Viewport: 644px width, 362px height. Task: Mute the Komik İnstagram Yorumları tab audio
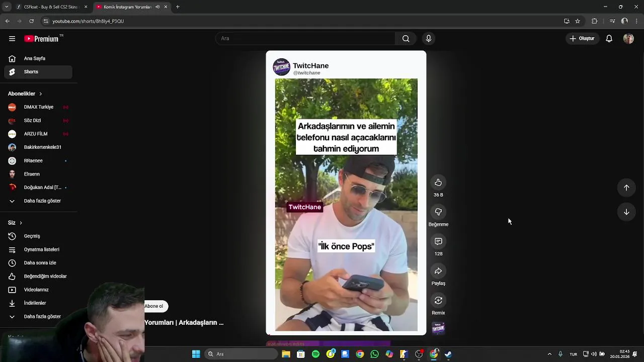(157, 7)
